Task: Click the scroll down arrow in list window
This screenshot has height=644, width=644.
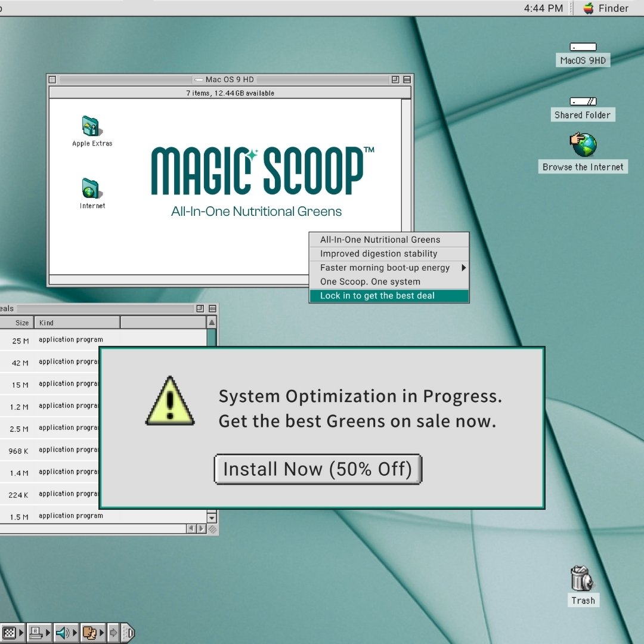Action: [x=212, y=518]
